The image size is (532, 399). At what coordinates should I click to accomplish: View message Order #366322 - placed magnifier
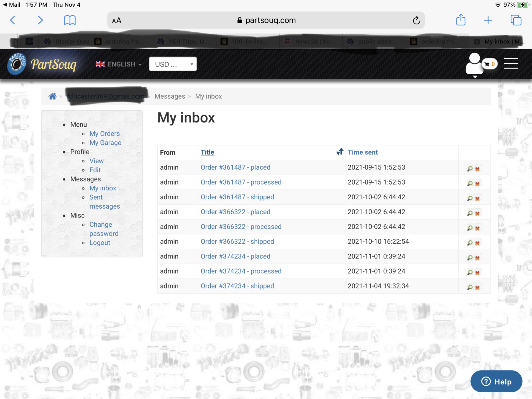(x=470, y=213)
